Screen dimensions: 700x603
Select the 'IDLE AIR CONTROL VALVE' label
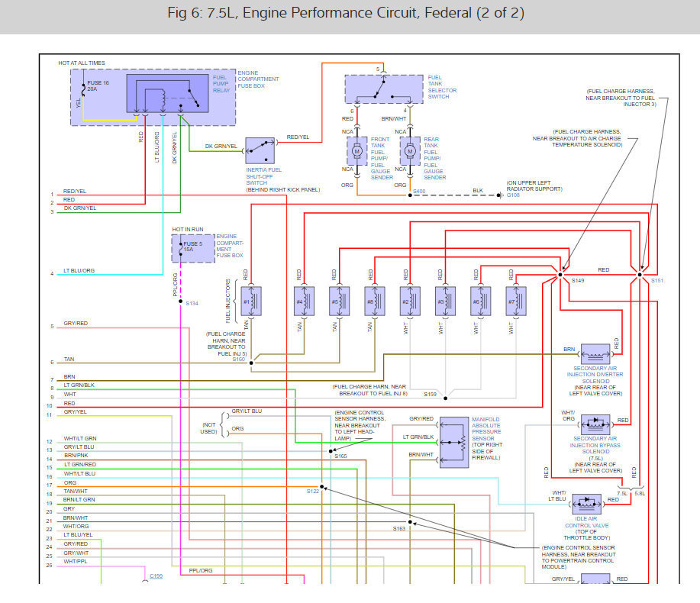(x=586, y=522)
